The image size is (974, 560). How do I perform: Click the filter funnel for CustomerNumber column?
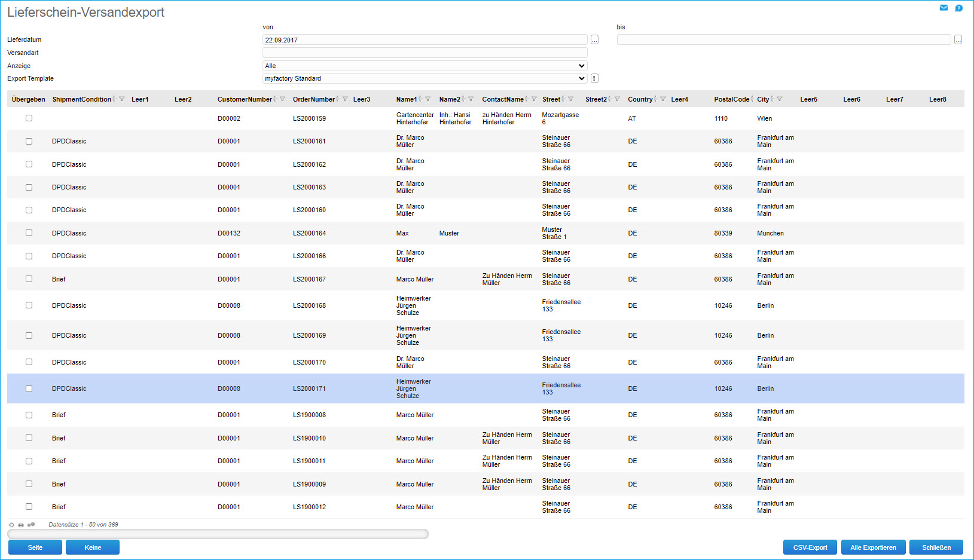coord(282,99)
